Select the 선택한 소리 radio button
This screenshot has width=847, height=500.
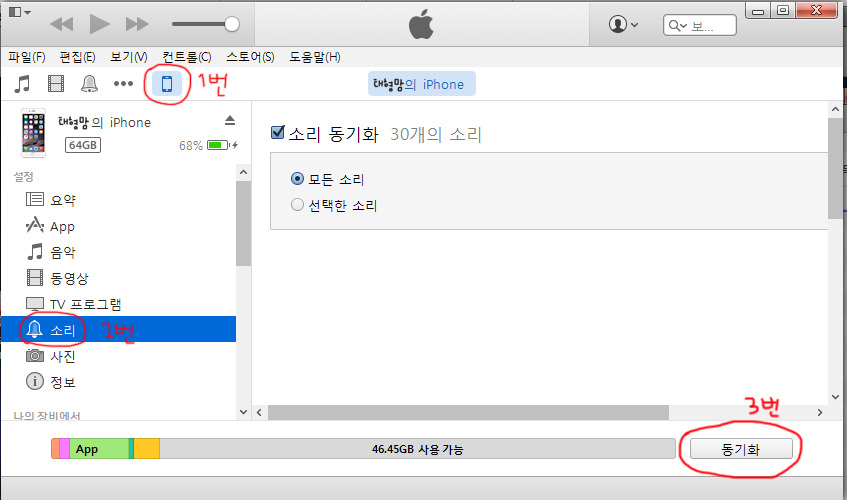click(x=297, y=205)
